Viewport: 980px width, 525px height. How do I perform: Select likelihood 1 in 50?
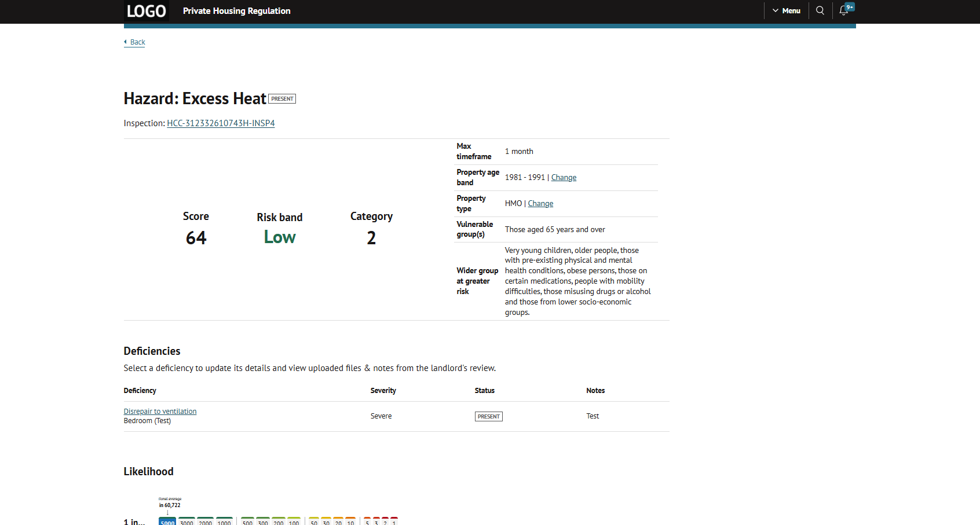314,522
